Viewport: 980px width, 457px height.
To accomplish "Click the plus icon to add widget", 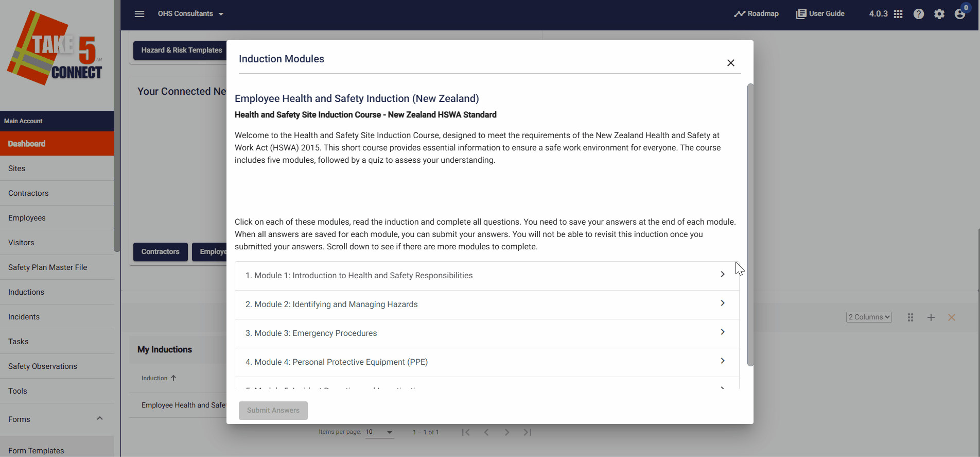I will pyautogui.click(x=931, y=317).
